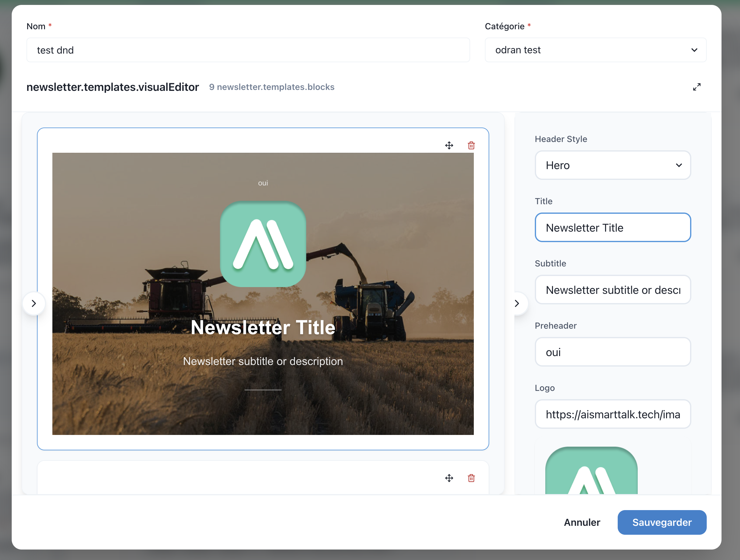
Task: Click the newsletter subtitle text in preview
Action: (263, 361)
